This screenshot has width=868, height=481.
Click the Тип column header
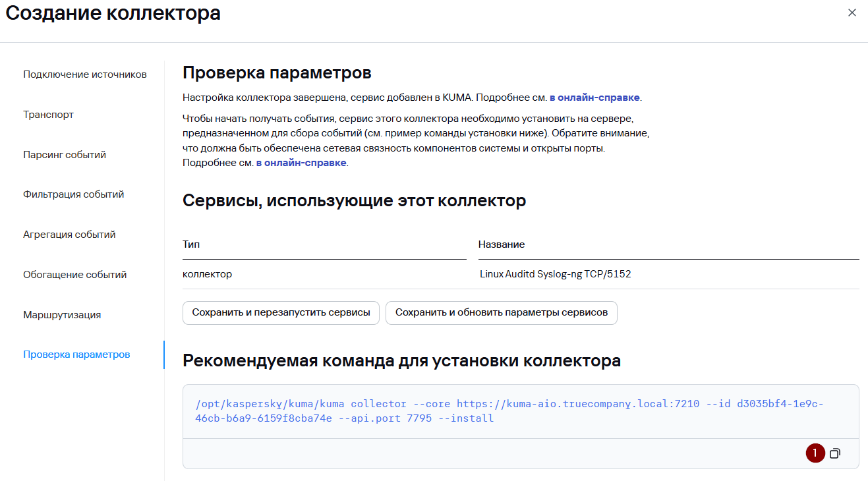click(x=191, y=244)
